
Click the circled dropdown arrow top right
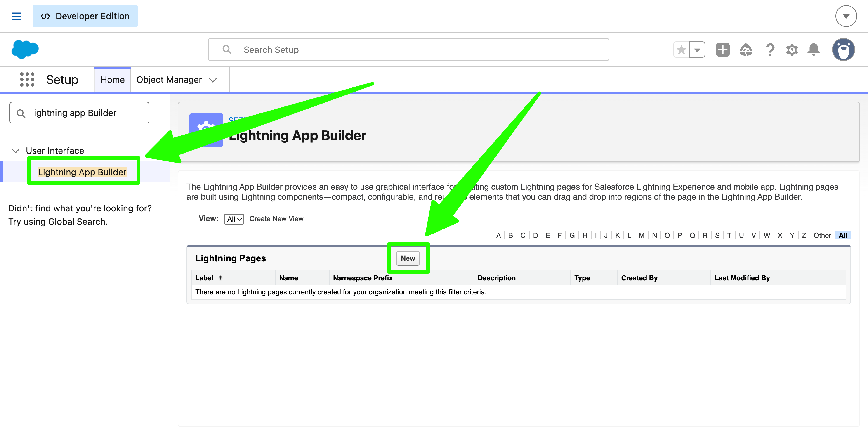point(846,16)
